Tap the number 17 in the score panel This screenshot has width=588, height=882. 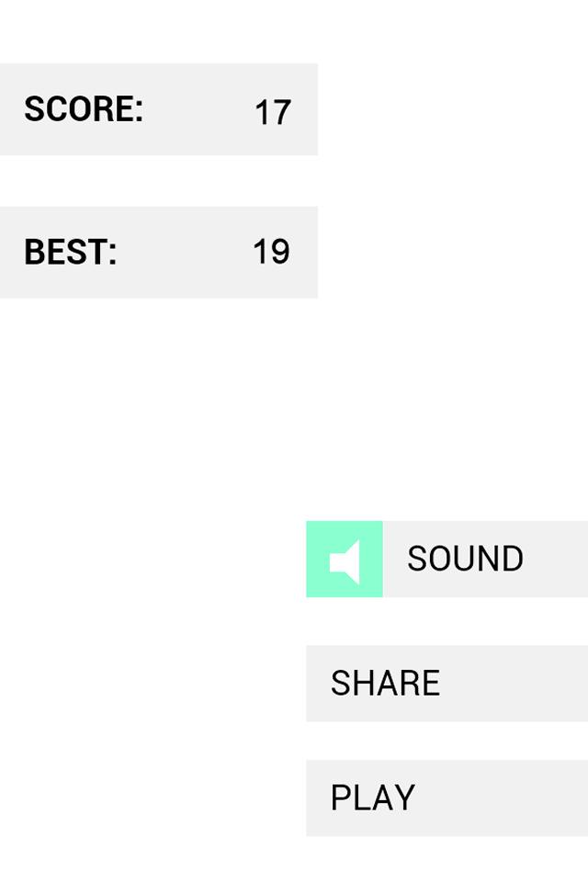pyautogui.click(x=272, y=112)
